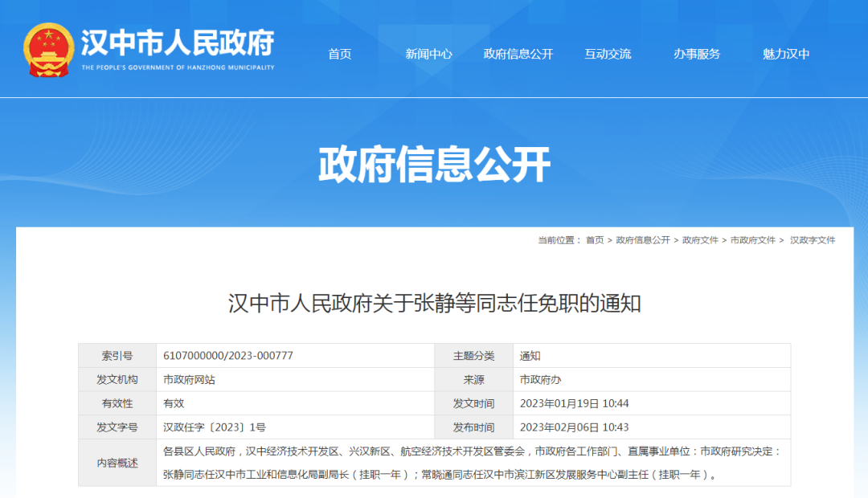Open breadcrumb link 政府文件

700,240
